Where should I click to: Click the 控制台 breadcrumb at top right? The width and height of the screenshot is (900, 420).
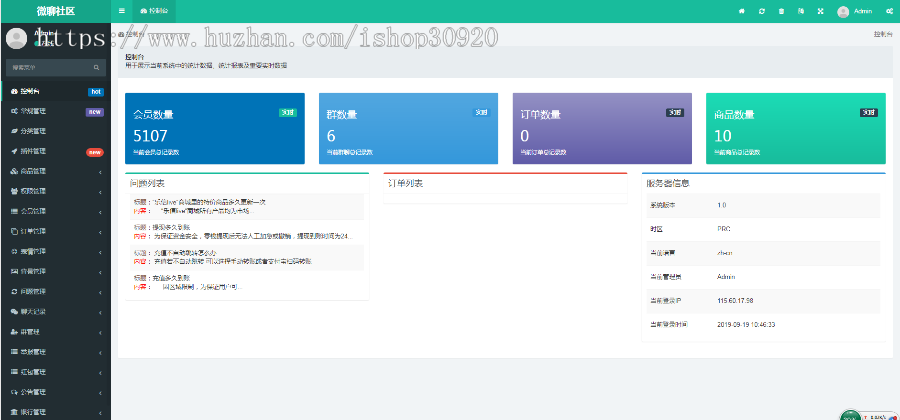pyautogui.click(x=883, y=34)
